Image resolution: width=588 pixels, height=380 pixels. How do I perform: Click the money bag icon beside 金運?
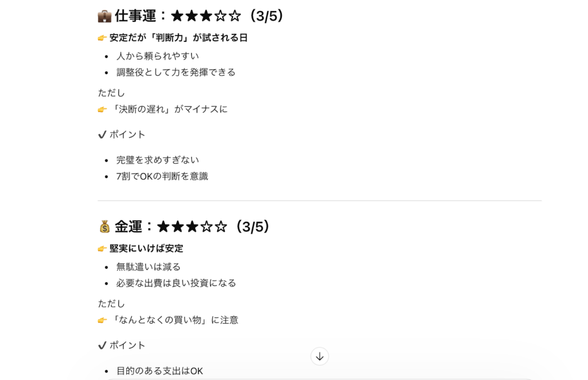pyautogui.click(x=104, y=227)
